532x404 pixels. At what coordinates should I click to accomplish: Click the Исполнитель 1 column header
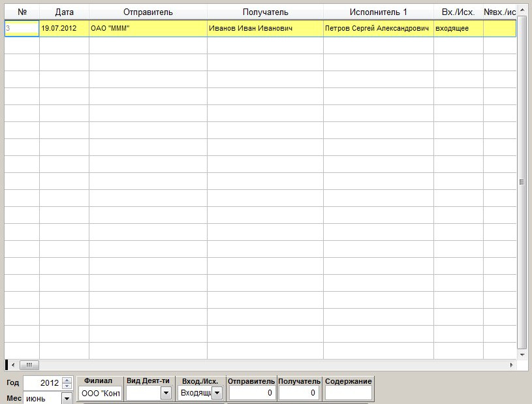point(379,12)
